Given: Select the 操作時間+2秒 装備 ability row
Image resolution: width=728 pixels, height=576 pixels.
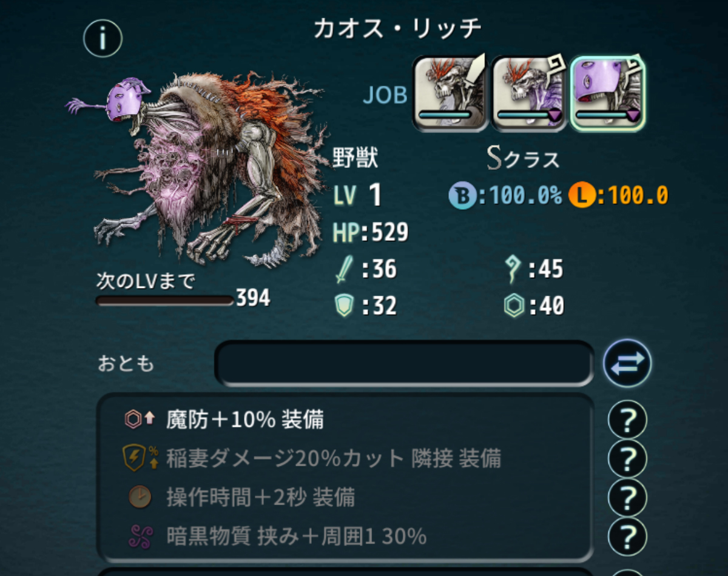Looking at the screenshot, I should 345,497.
